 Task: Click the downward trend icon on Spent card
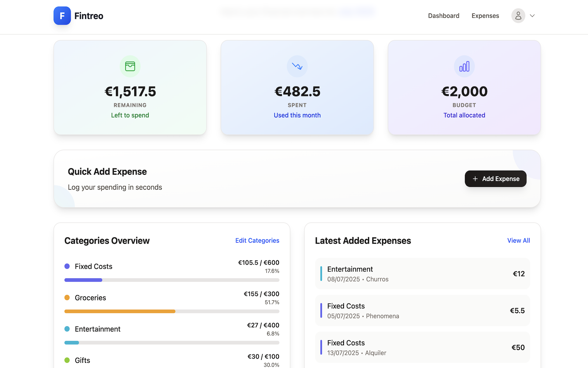click(x=297, y=66)
